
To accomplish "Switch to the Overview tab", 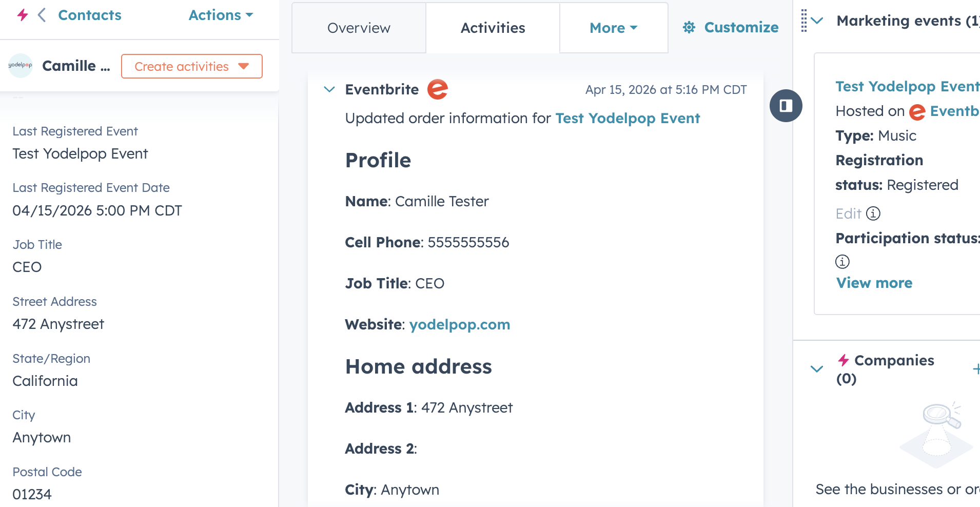I will (x=359, y=28).
